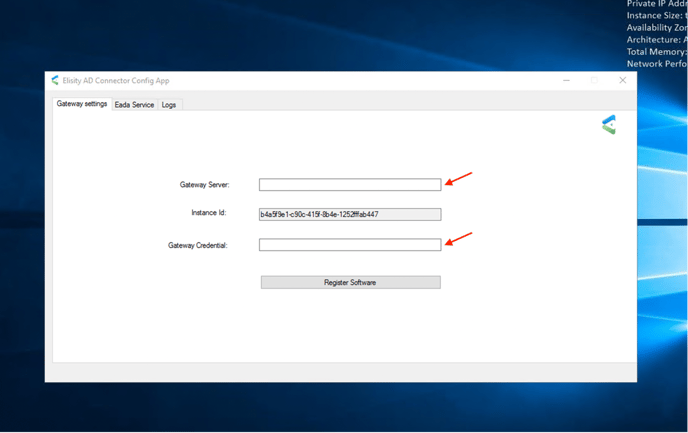Click the Gateway Credential input field

click(x=350, y=245)
